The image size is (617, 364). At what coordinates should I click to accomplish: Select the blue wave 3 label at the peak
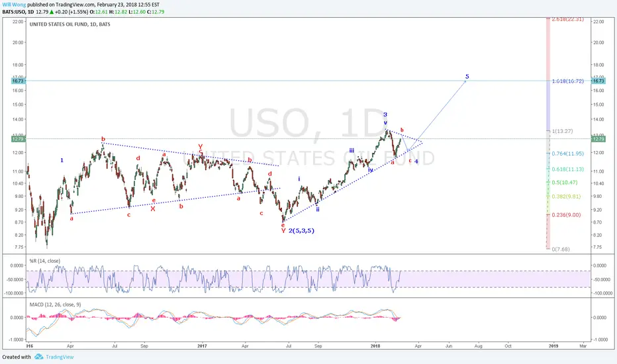point(385,114)
